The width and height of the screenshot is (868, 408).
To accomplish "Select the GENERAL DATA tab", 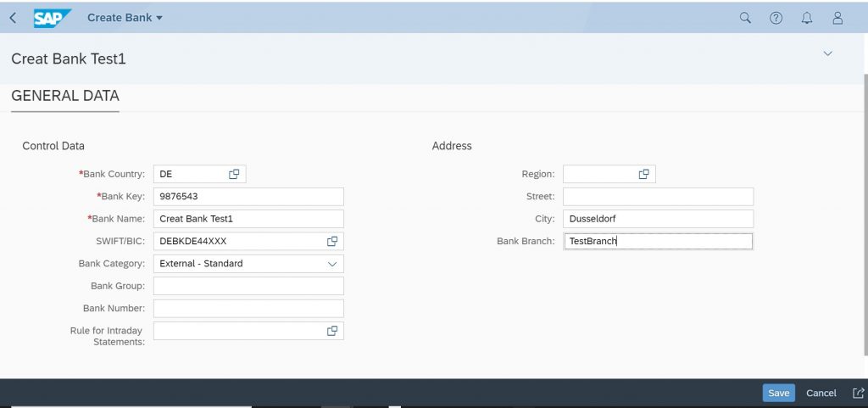I will pyautogui.click(x=65, y=97).
